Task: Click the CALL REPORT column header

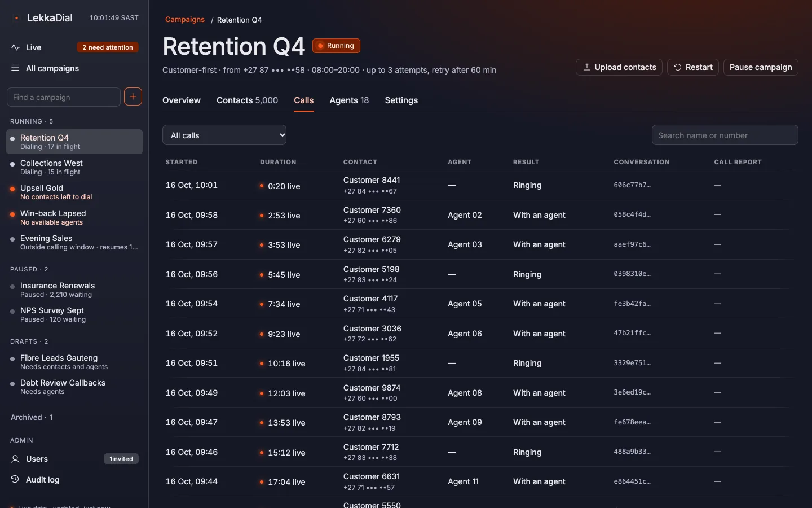Action: [738, 162]
